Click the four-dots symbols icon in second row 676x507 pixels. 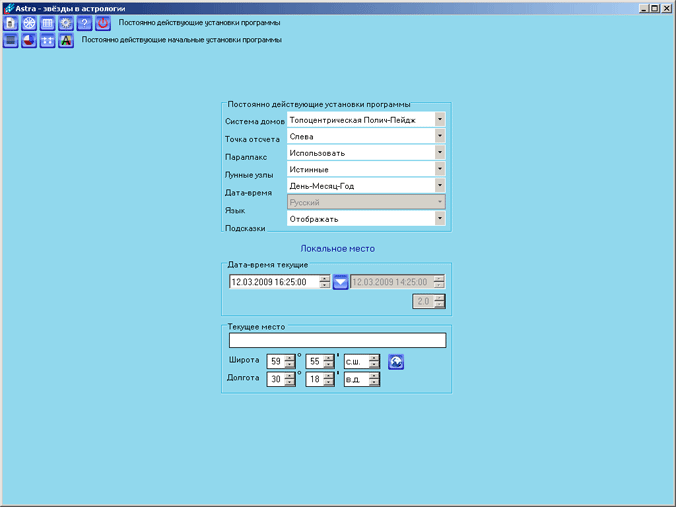click(47, 41)
